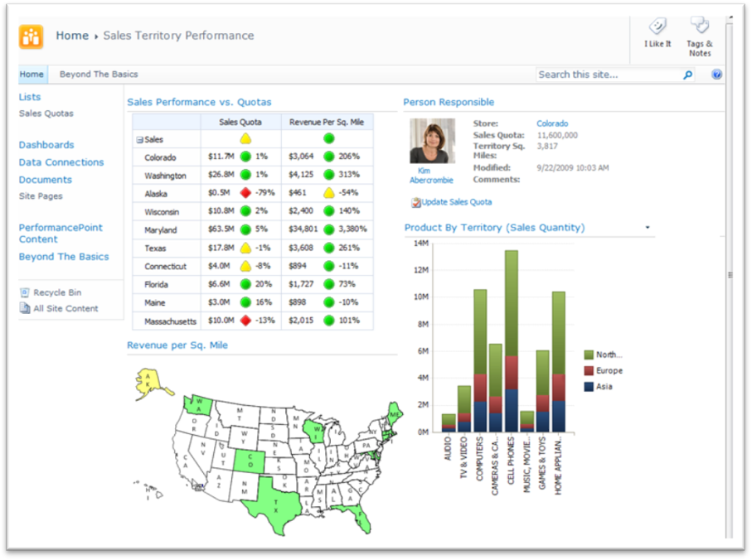Open Data Connections in sidebar
Screen dimensions: 752x560
[x=61, y=162]
